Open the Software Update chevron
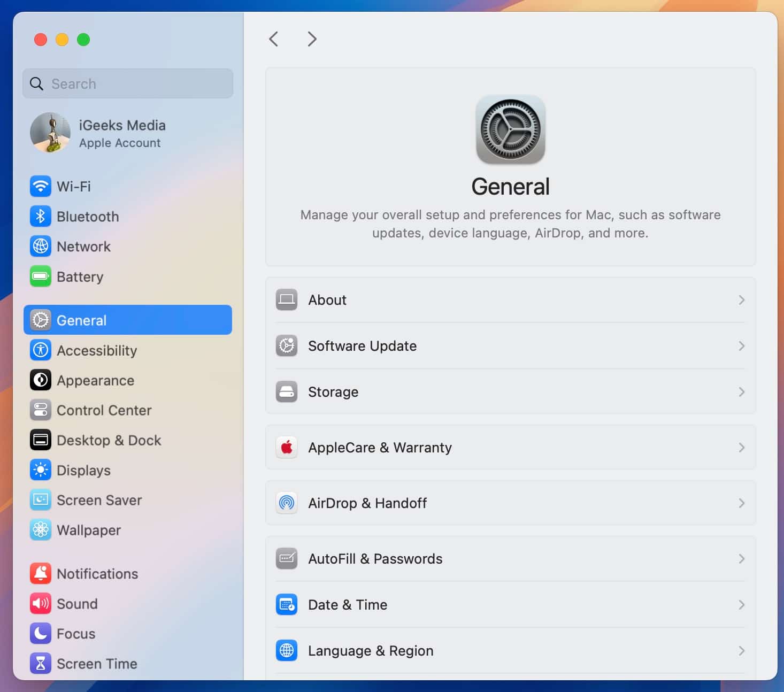Viewport: 784px width, 692px height. pos(741,346)
